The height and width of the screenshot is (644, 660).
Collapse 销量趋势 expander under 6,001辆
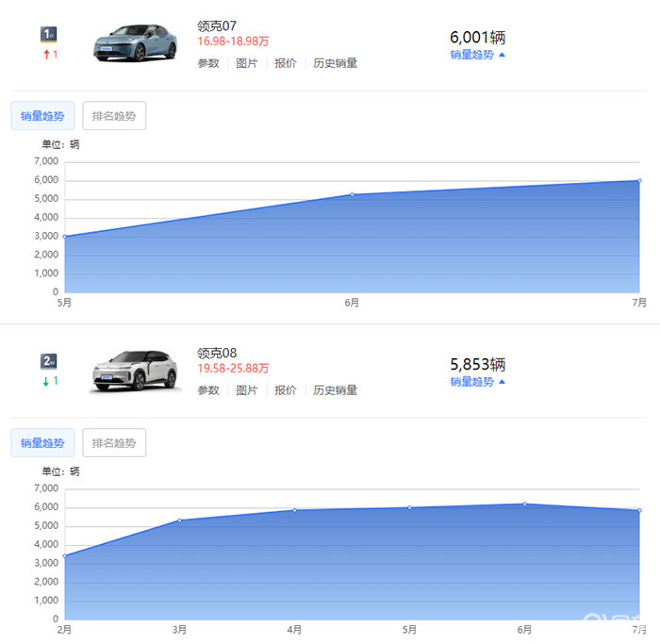477,55
